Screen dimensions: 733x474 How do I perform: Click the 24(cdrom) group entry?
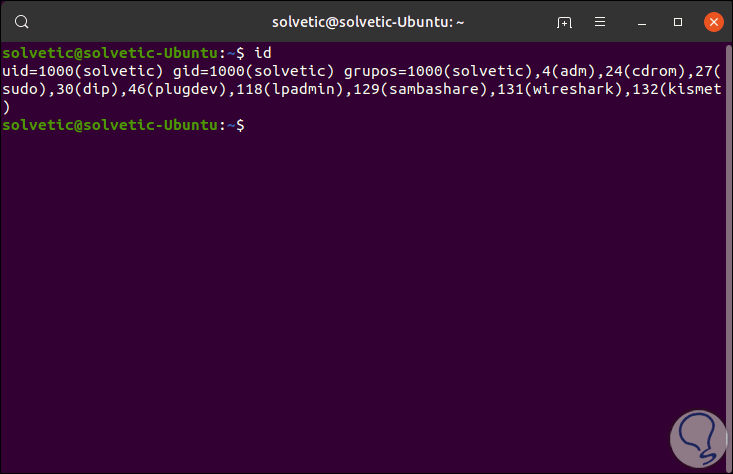pyautogui.click(x=645, y=71)
